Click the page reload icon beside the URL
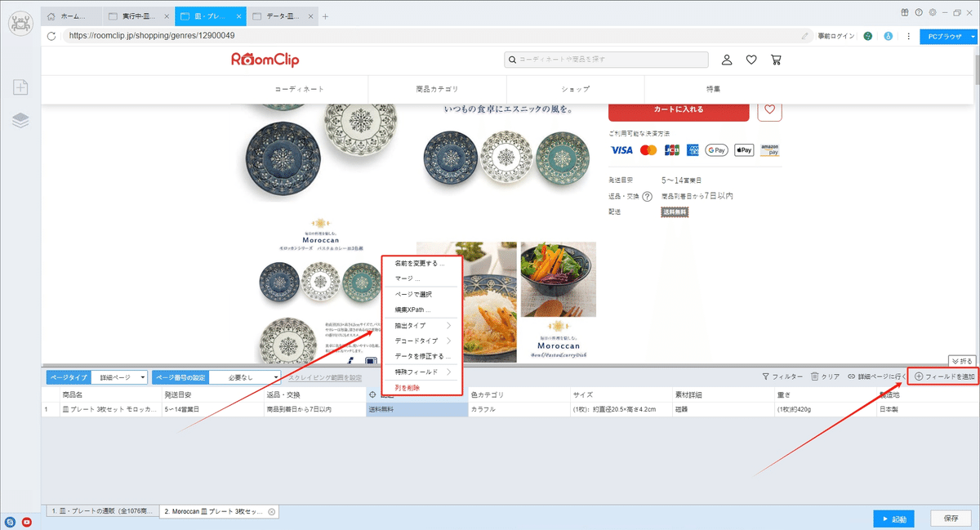Viewport: 980px width, 530px height. point(52,36)
